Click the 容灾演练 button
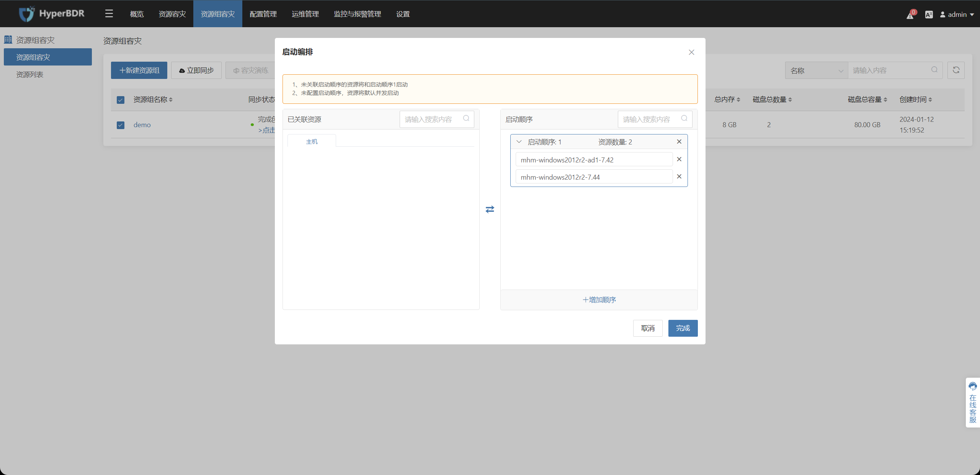 point(251,70)
